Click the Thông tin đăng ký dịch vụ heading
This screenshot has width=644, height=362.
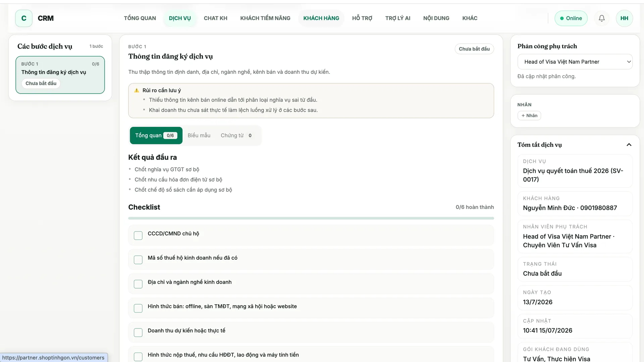coord(170,56)
